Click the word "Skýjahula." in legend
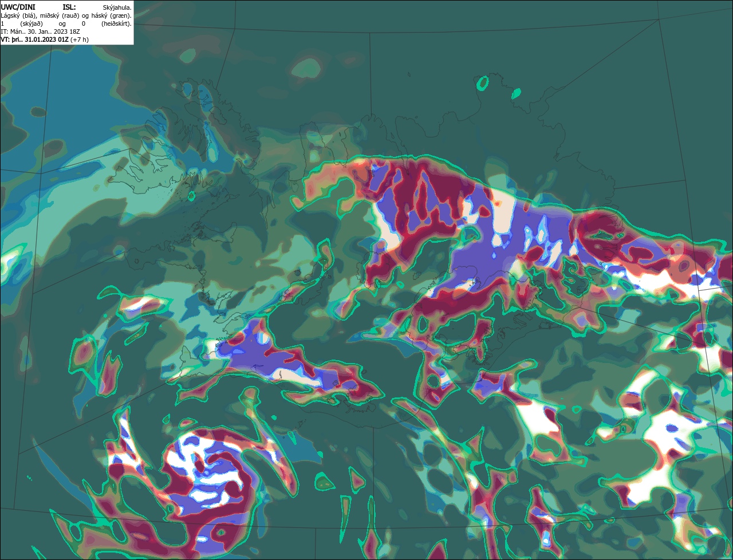This screenshot has width=733, height=560. [x=117, y=8]
